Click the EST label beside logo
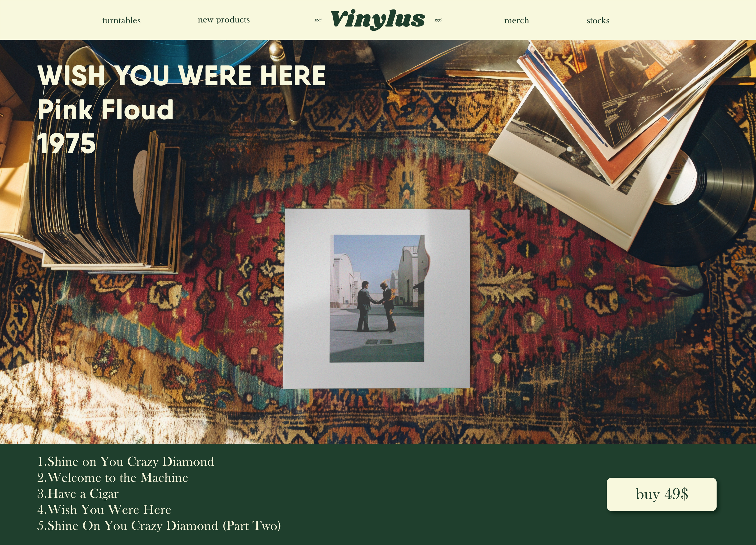The width and height of the screenshot is (756, 545). pyautogui.click(x=318, y=20)
